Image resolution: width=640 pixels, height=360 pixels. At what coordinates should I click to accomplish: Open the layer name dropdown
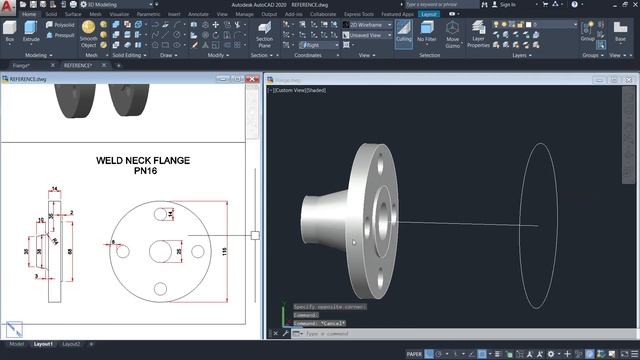coord(555,25)
